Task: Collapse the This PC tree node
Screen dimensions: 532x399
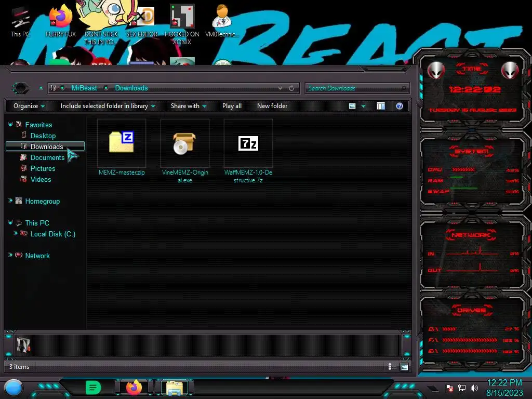Action: 10,222
